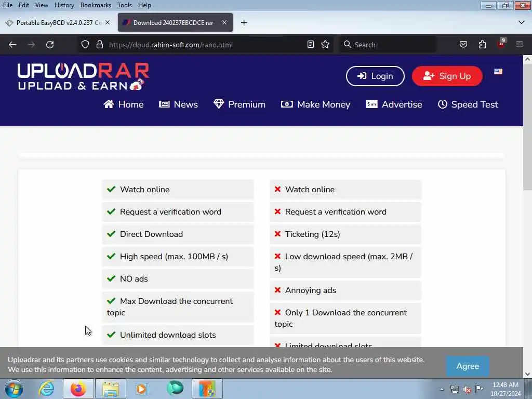Open Windows Media Player taskbar icon
This screenshot has height=399, width=532.
(142, 389)
